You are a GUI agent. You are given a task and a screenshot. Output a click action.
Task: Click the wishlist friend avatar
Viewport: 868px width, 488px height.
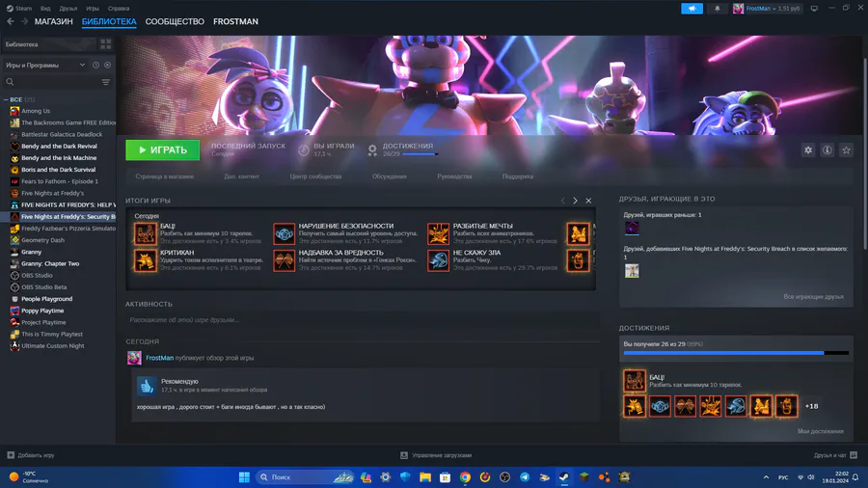(x=632, y=271)
